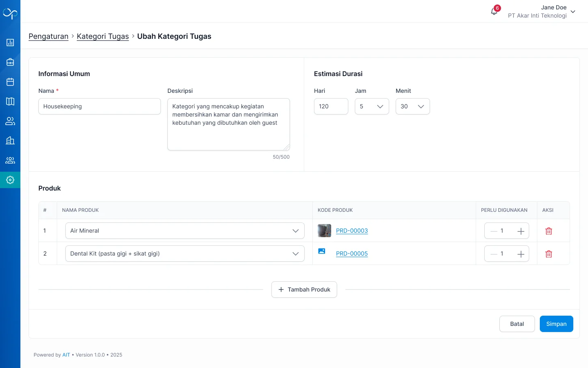588x368 pixels.
Task: Click the Estimasi Durasi heading
Action: [x=338, y=74]
